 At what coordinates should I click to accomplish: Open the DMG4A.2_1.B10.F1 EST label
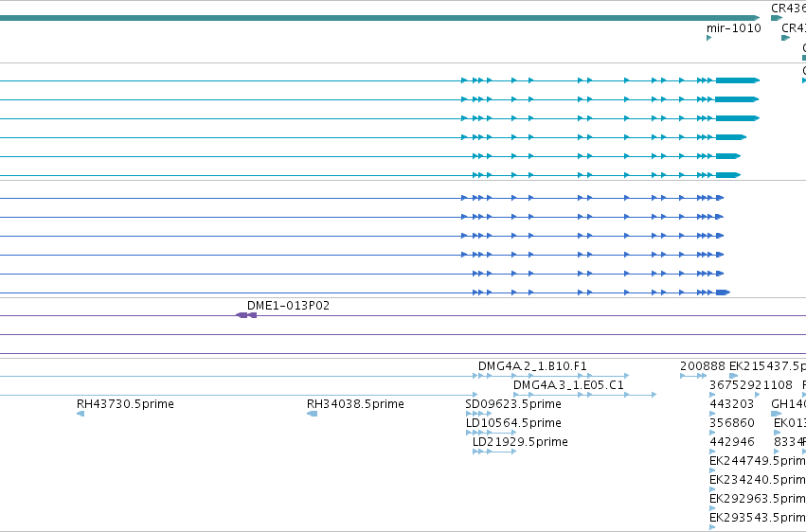[x=532, y=366]
